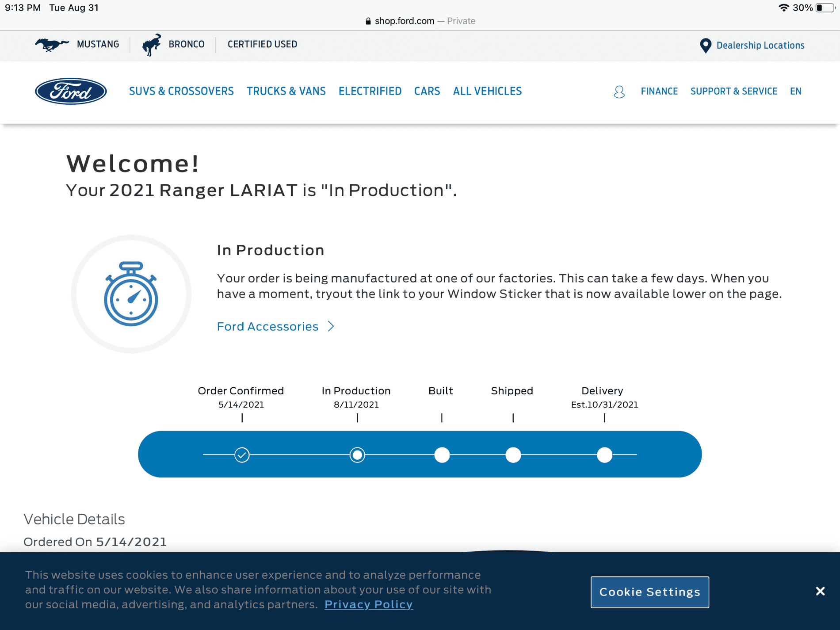This screenshot has width=840, height=630.
Task: Click the Order Confirmed checkmark step
Action: click(242, 454)
